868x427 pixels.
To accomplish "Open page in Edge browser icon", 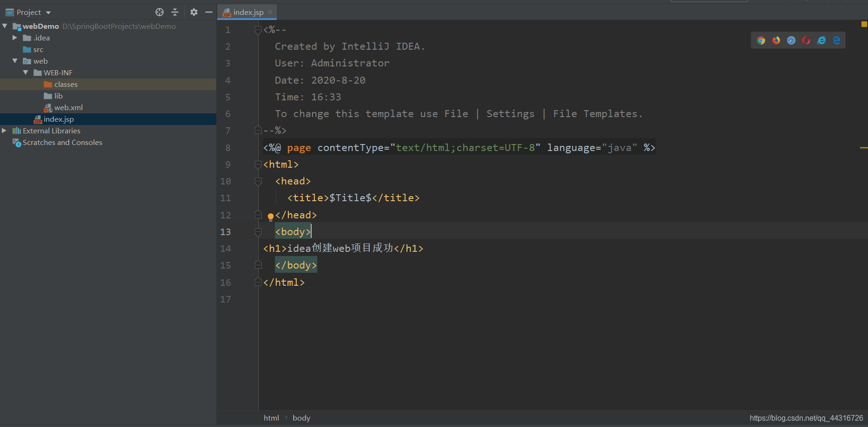I will click(836, 40).
